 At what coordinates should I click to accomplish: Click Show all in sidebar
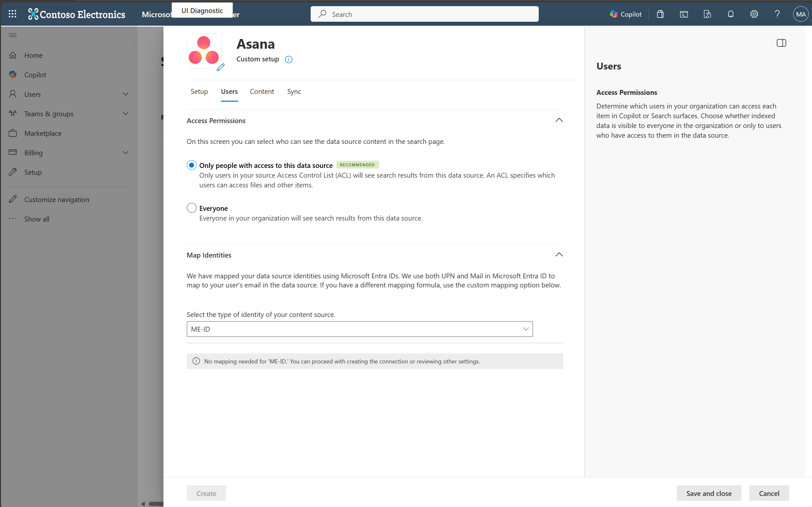pyautogui.click(x=37, y=219)
